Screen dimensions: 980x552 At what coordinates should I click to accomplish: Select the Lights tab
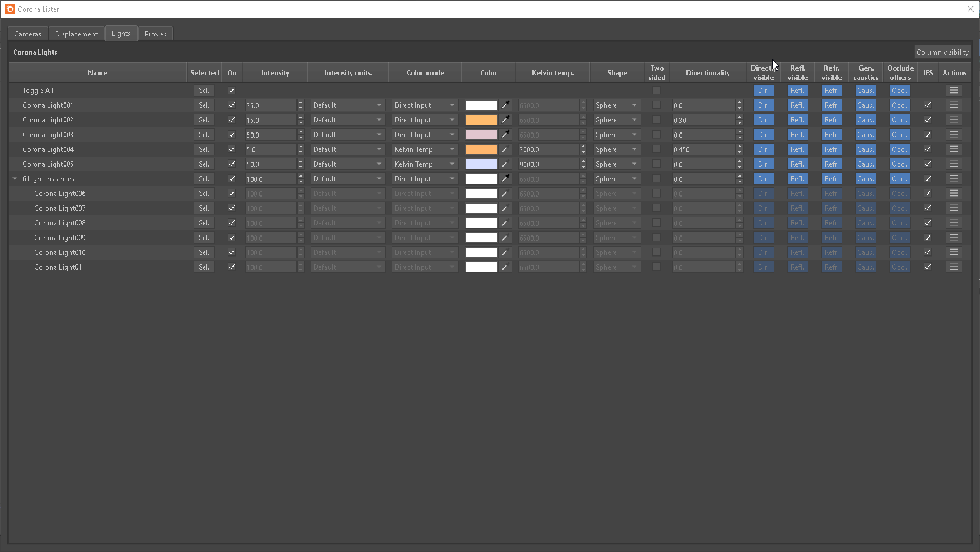[121, 34]
